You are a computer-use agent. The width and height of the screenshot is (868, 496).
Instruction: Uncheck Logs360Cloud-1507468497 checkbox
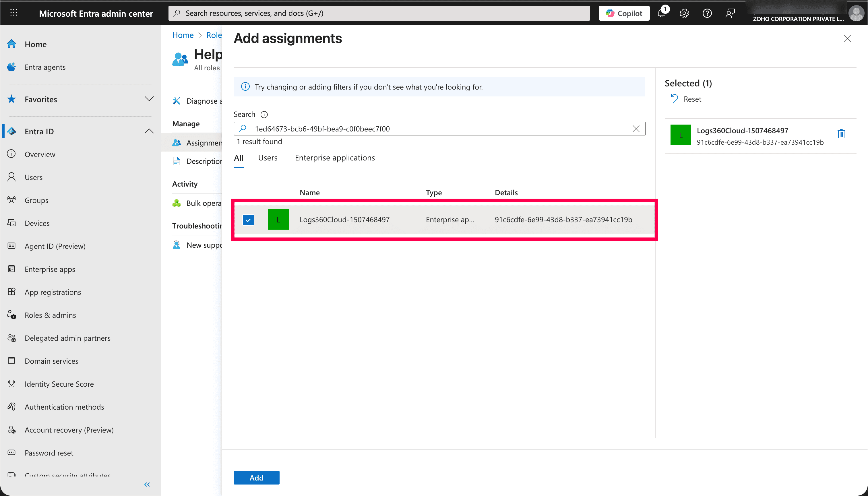[248, 220]
